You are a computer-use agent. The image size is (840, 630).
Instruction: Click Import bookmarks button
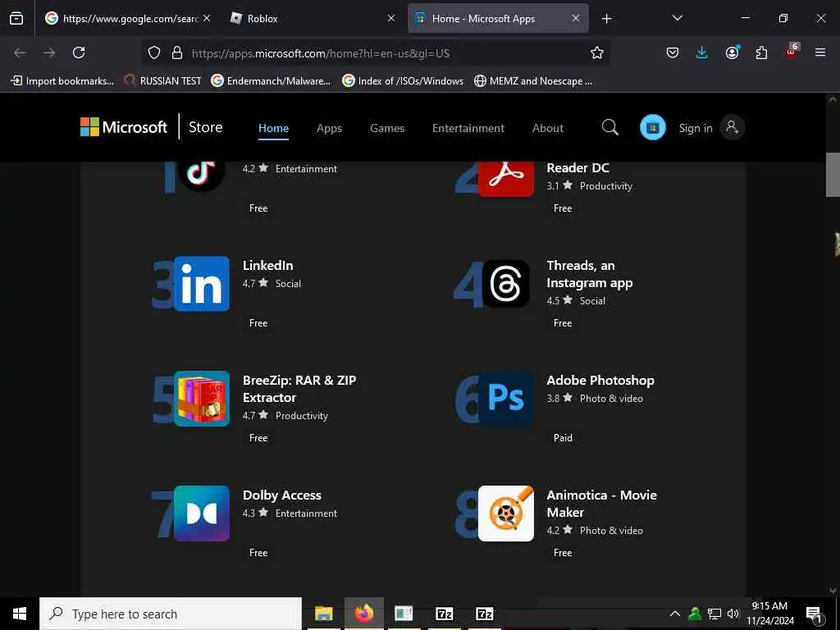[62, 81]
